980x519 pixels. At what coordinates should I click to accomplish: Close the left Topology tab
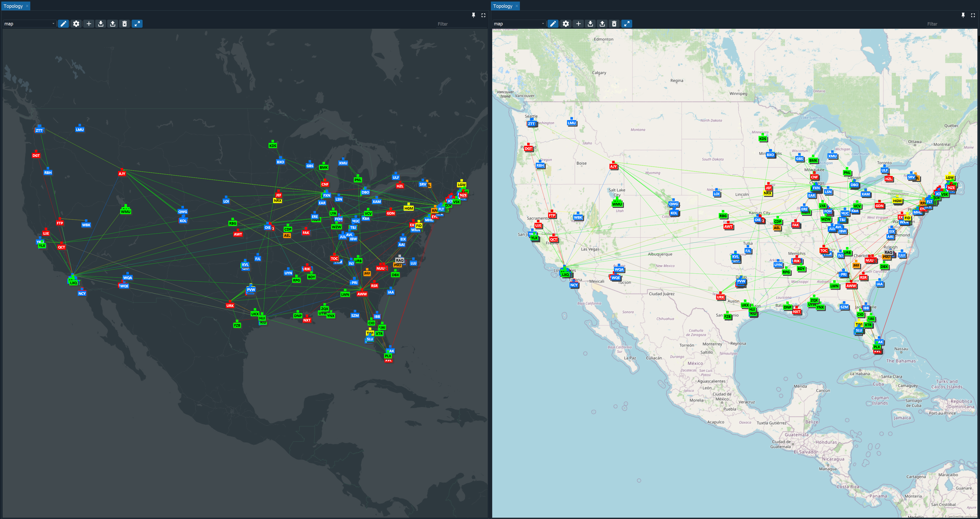point(27,6)
